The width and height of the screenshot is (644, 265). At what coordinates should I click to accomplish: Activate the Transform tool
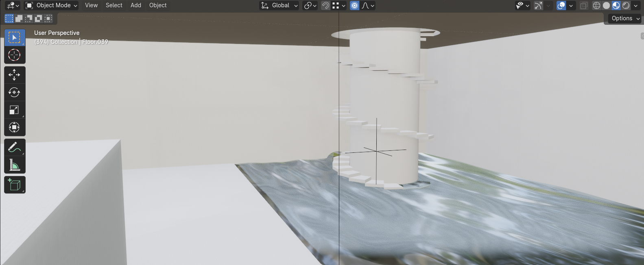pos(15,127)
